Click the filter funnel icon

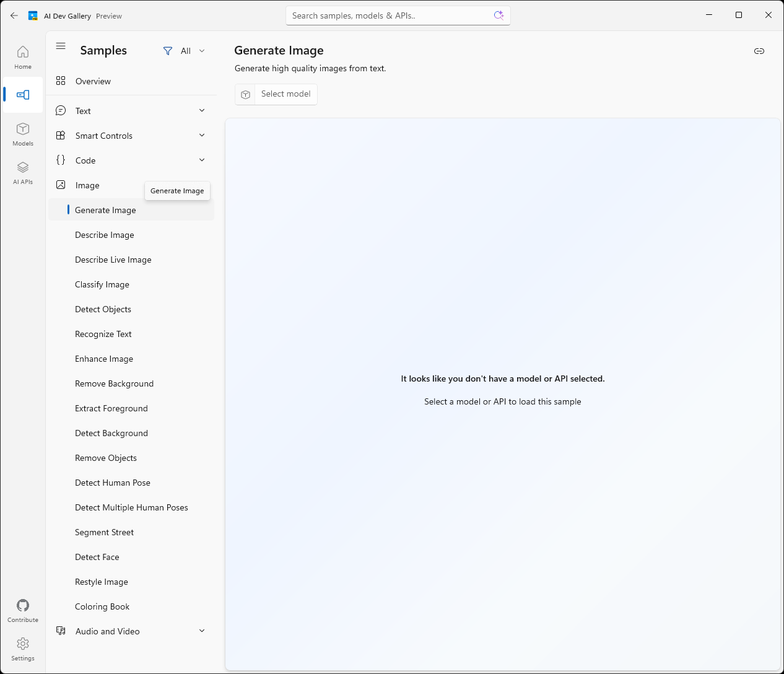point(168,51)
